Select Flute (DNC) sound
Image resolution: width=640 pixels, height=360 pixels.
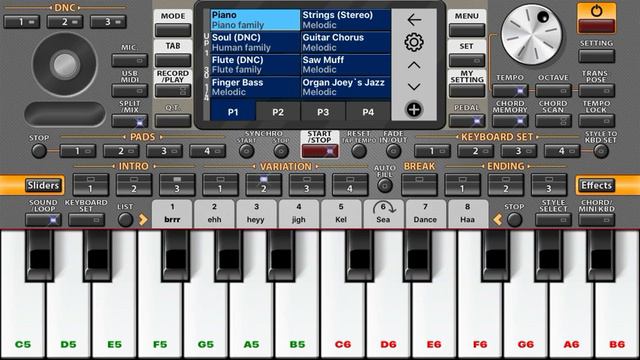[x=255, y=64]
